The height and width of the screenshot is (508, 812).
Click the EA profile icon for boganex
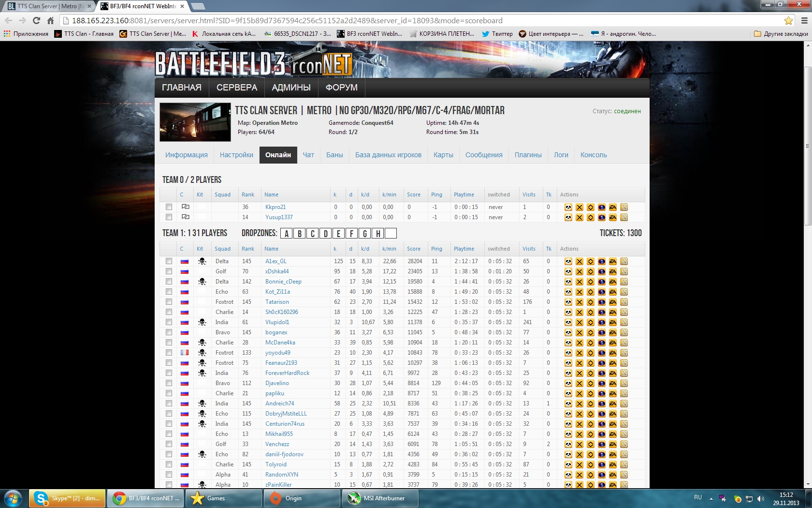(613, 332)
